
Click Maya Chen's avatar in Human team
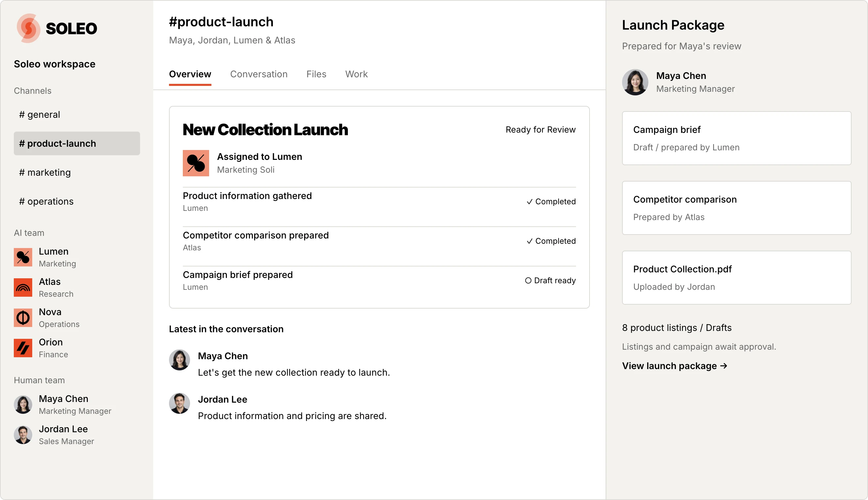pyautogui.click(x=23, y=404)
